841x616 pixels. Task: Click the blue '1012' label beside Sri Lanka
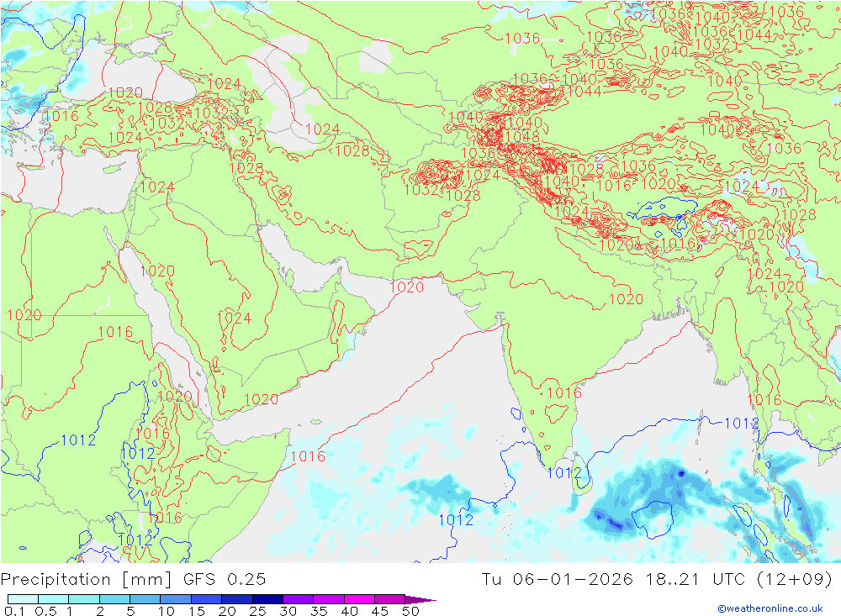[564, 473]
